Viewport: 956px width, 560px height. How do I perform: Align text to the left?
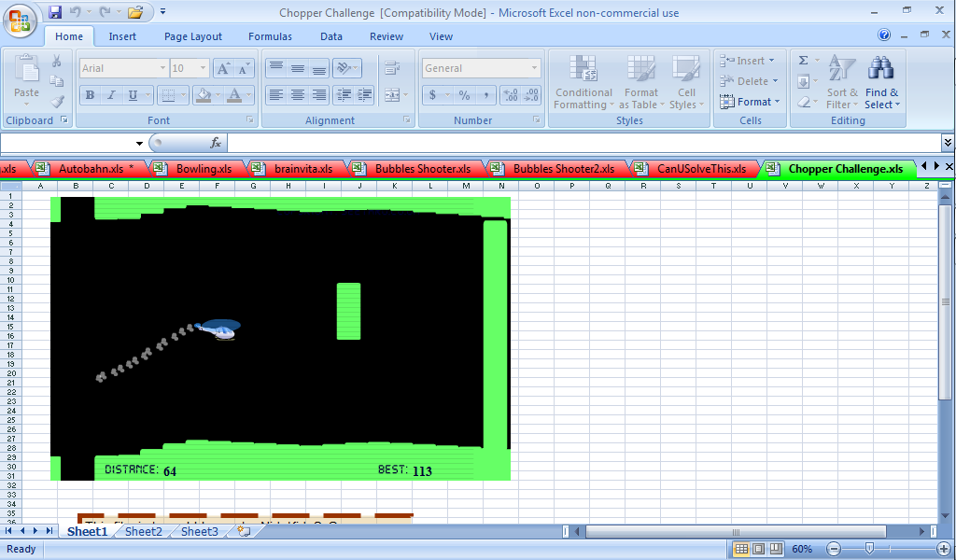click(x=276, y=95)
